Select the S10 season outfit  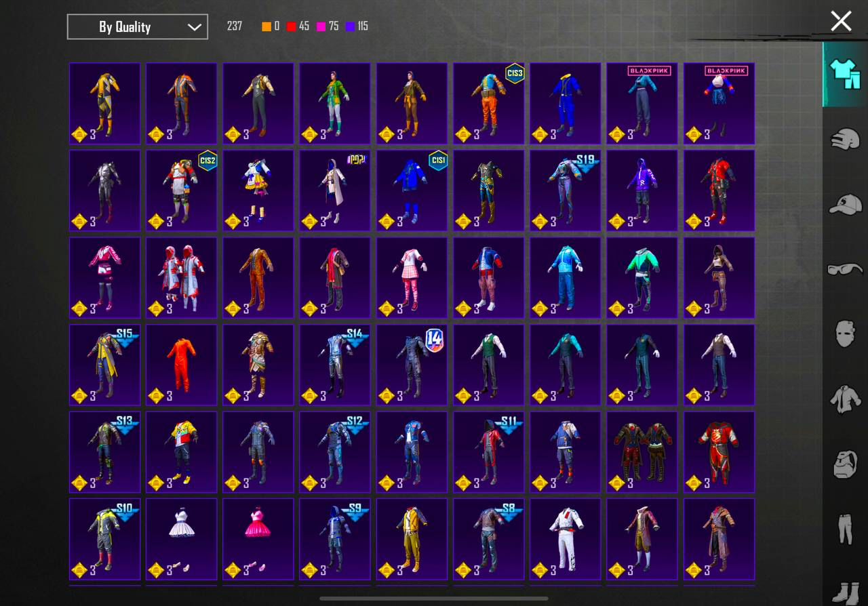(x=104, y=539)
